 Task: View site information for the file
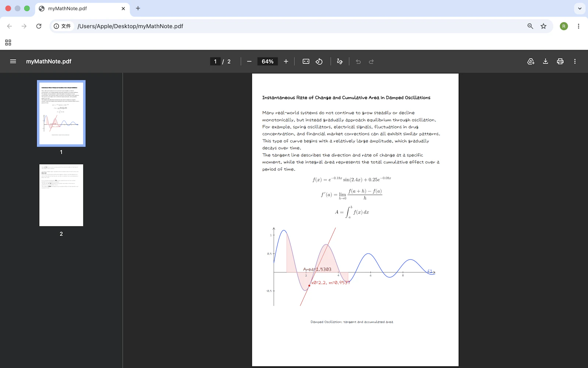(62, 26)
